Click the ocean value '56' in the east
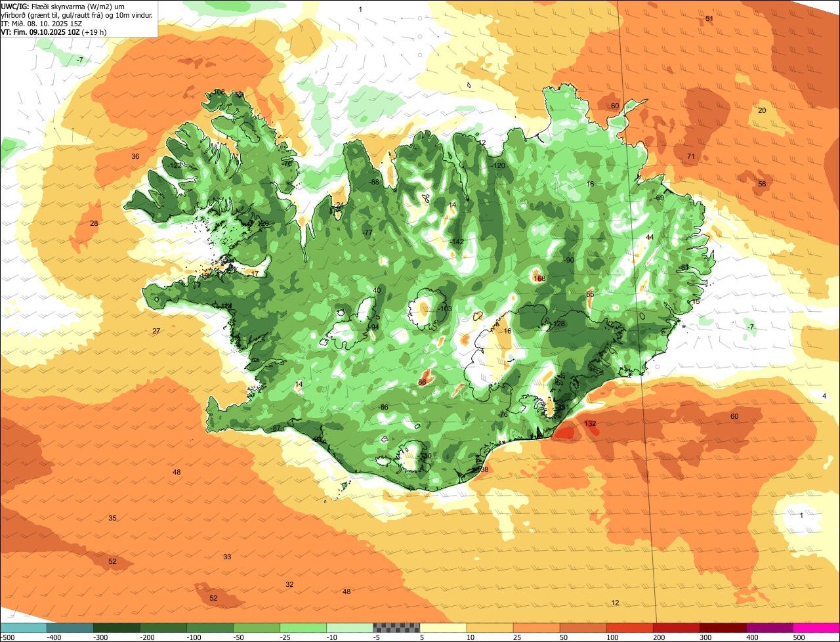 pyautogui.click(x=762, y=184)
